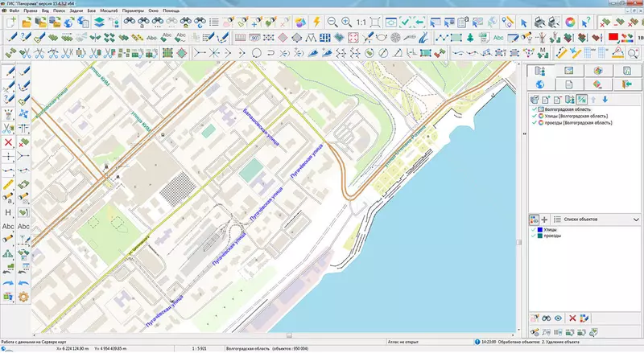Image resolution: width=644 pixels, height=353 pixels.
Task: Set map scale to 1:1
Action: pyautogui.click(x=362, y=22)
